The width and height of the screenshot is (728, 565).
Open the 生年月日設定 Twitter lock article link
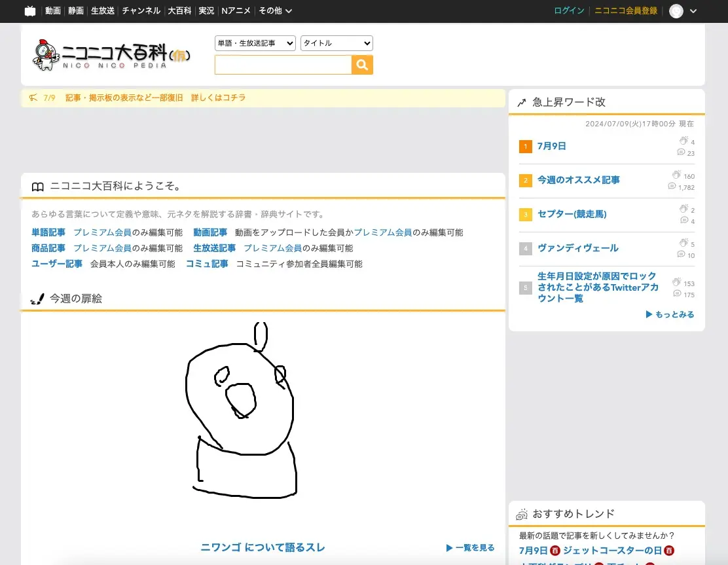coord(598,287)
